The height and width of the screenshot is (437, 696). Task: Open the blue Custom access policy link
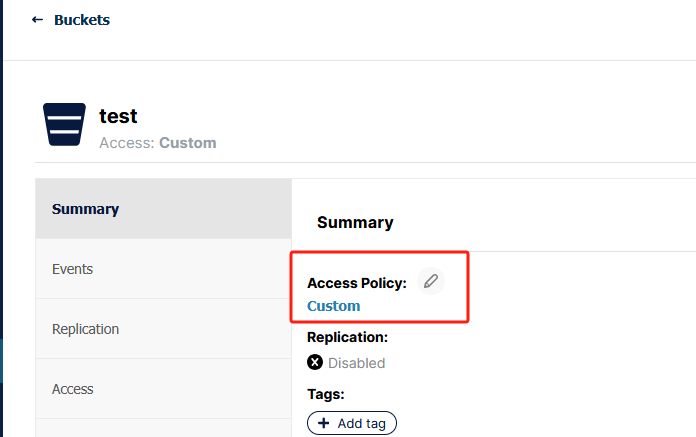pos(333,306)
